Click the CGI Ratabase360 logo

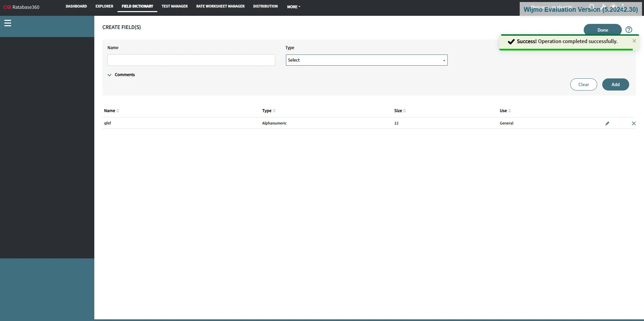coord(21,7)
